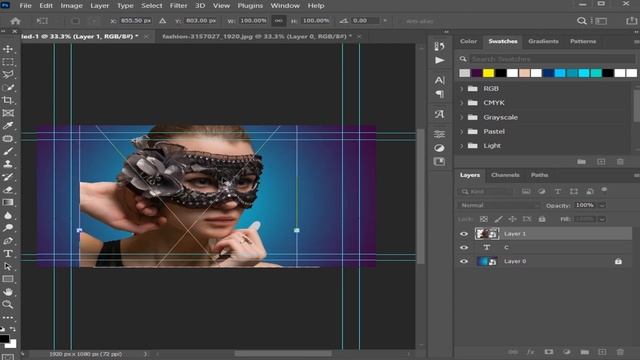Open the Paragraph panel icon
Viewport: 640px width, 360px height.
(x=440, y=94)
